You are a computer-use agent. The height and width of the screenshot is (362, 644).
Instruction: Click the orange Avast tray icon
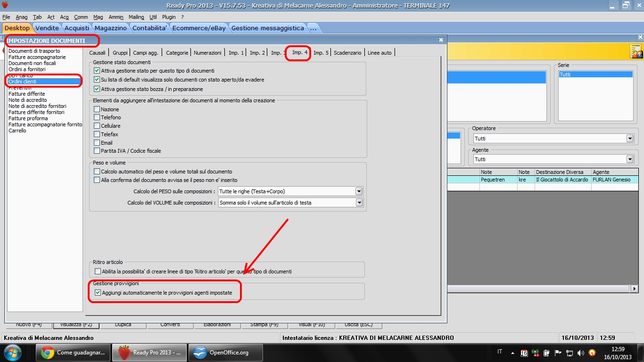click(x=592, y=353)
